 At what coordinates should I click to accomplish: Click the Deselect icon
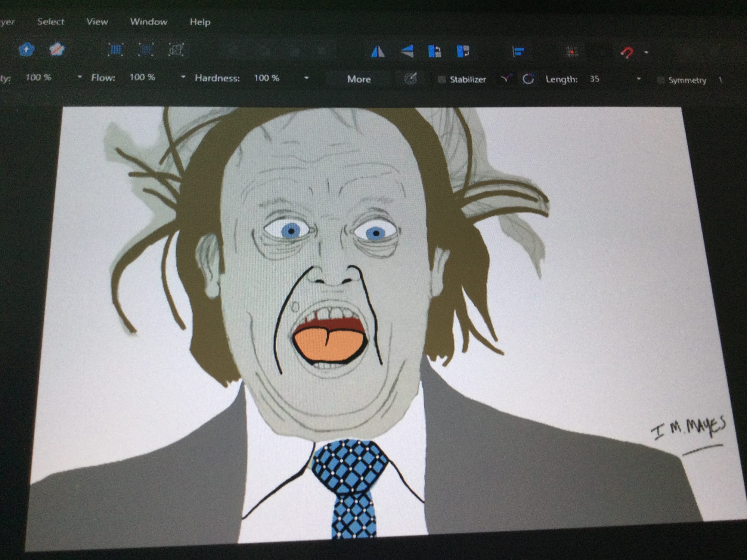pos(146,50)
